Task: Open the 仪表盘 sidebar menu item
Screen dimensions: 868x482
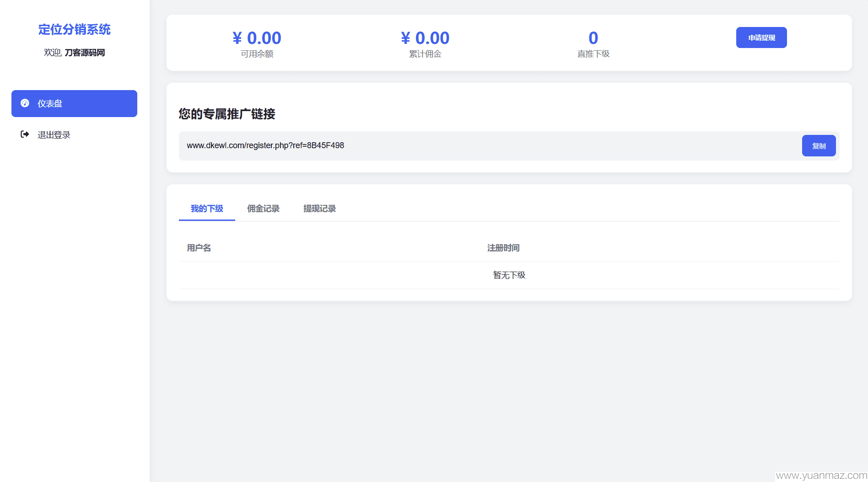Action: 74,103
